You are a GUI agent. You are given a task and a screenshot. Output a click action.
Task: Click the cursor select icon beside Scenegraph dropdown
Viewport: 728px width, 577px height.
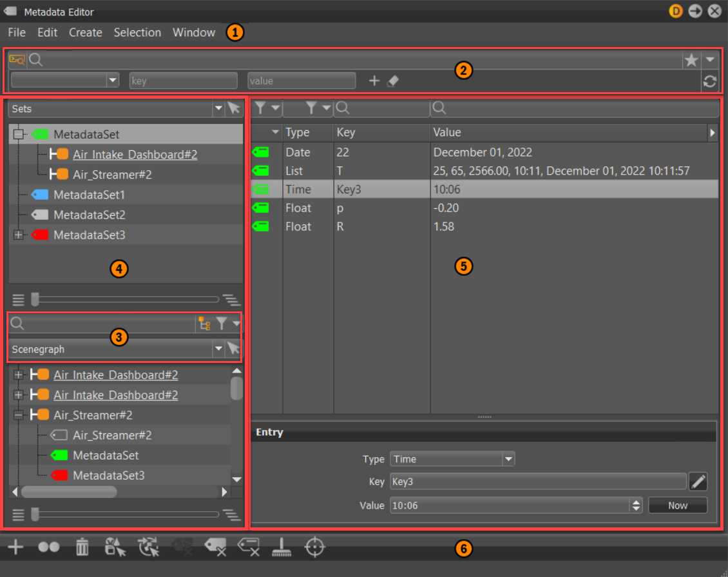233,348
